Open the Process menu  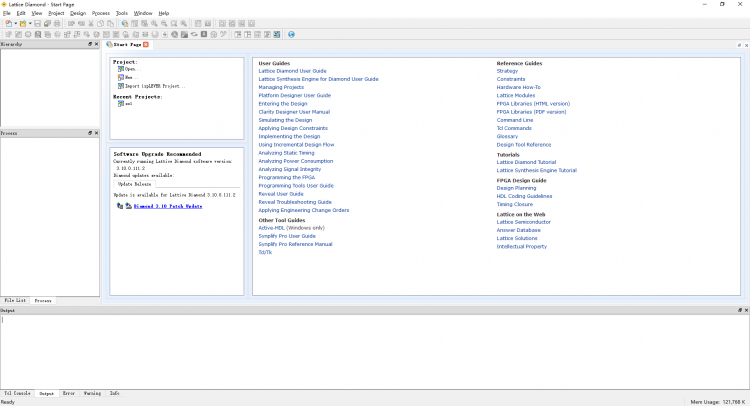coord(101,13)
